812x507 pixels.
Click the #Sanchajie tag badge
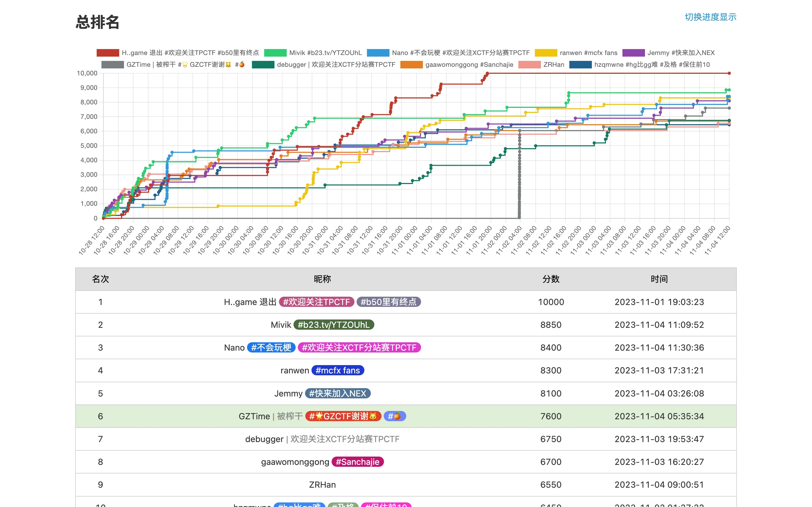click(x=357, y=462)
